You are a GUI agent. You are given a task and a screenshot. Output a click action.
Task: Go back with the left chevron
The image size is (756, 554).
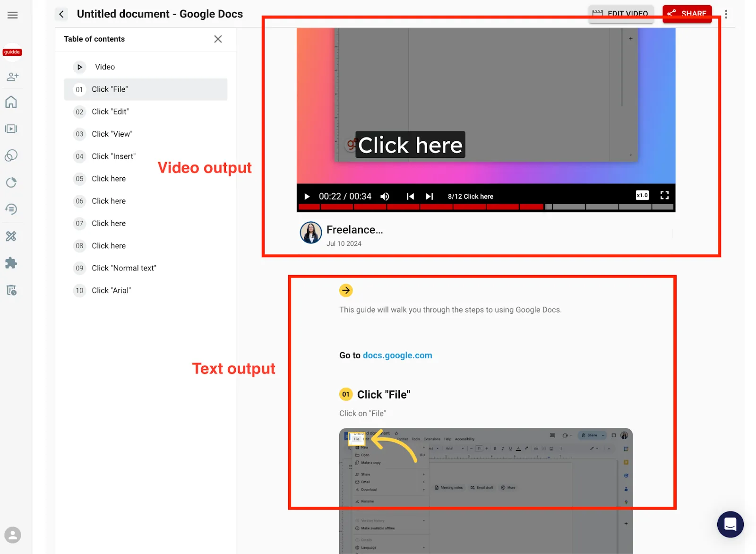click(61, 14)
